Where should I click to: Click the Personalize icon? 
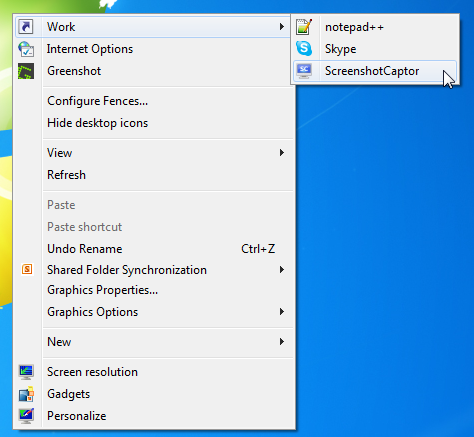coord(26,416)
